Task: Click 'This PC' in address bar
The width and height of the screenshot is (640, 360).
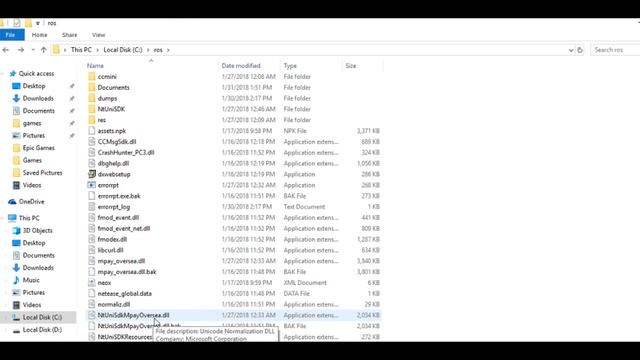Action: 81,50
